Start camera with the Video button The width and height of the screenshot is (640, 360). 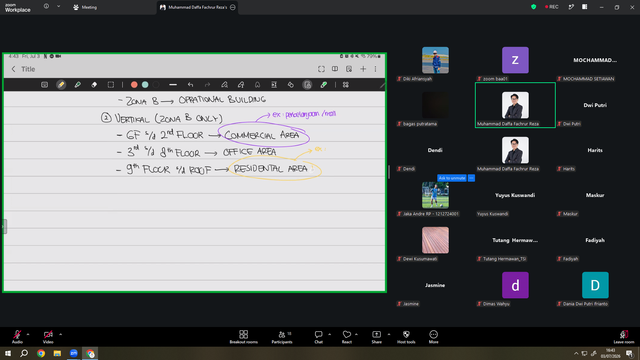click(x=48, y=337)
